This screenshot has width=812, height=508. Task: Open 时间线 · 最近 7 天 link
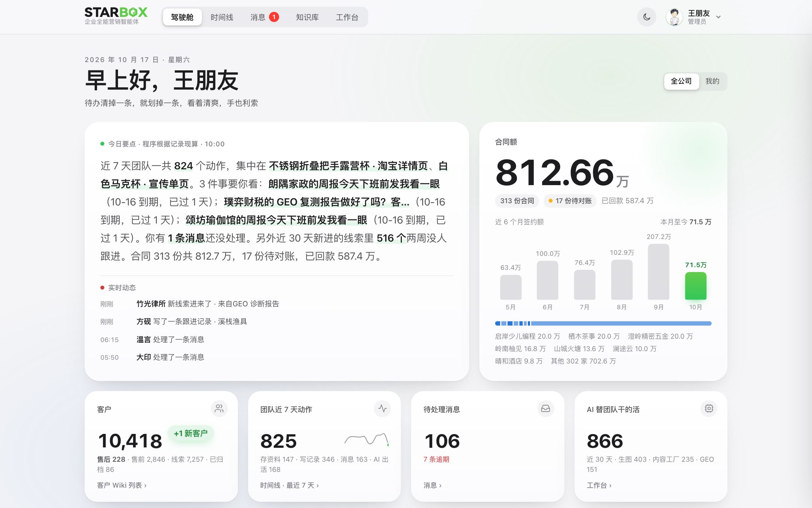[x=289, y=485]
